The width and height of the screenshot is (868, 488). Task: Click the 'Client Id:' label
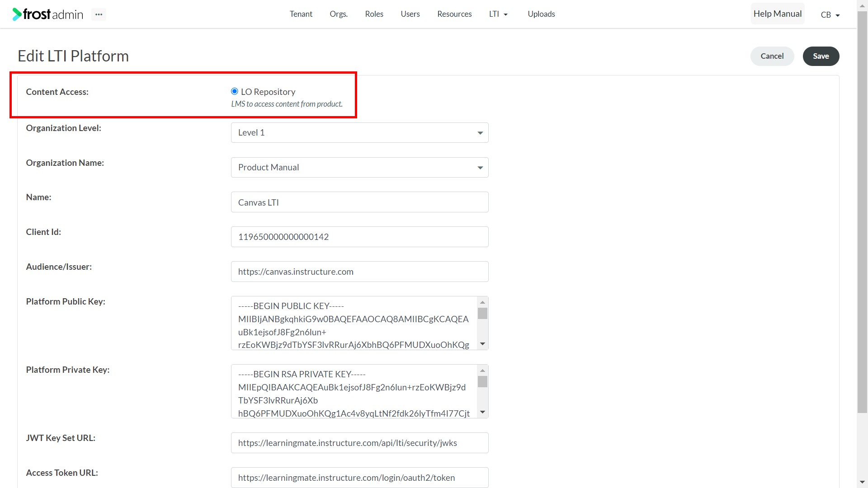[43, 232]
